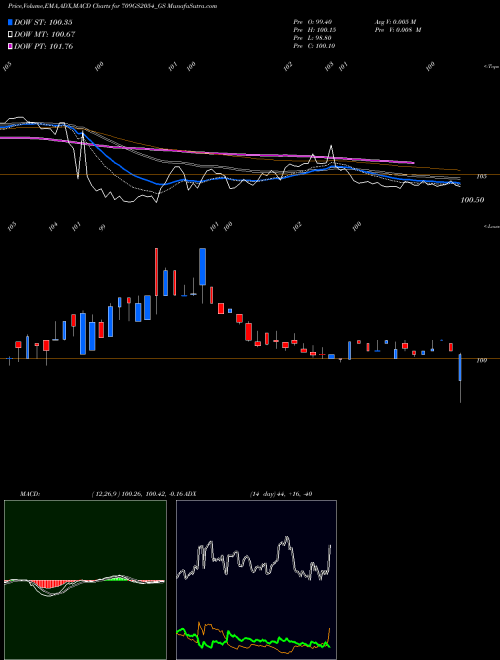500x660 pixels.
Task: Click the tall blue candlestick at the chart peak
Action: (202, 267)
